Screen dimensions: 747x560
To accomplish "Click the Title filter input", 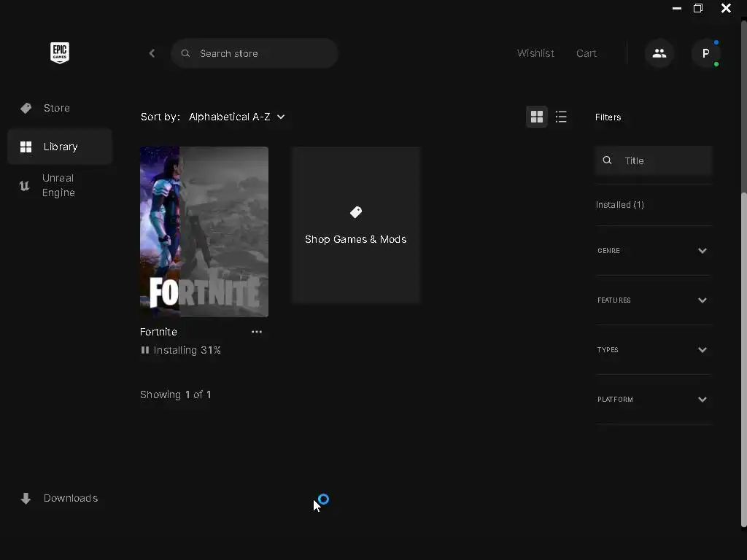I will (x=654, y=160).
